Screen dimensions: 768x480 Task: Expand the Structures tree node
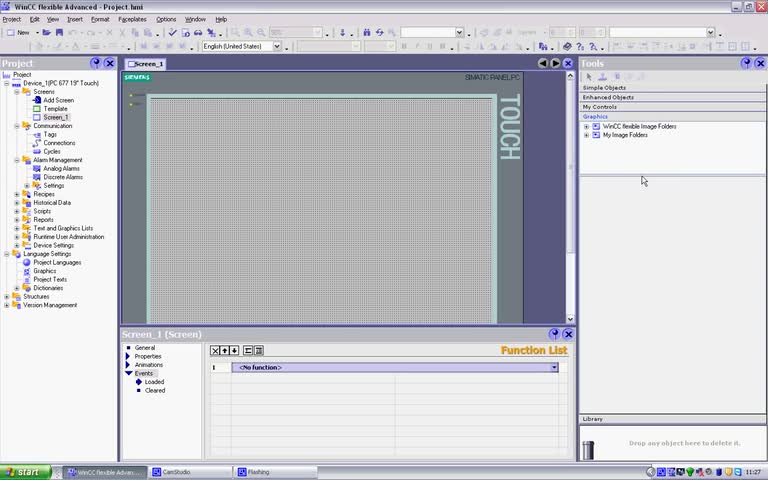point(7,297)
